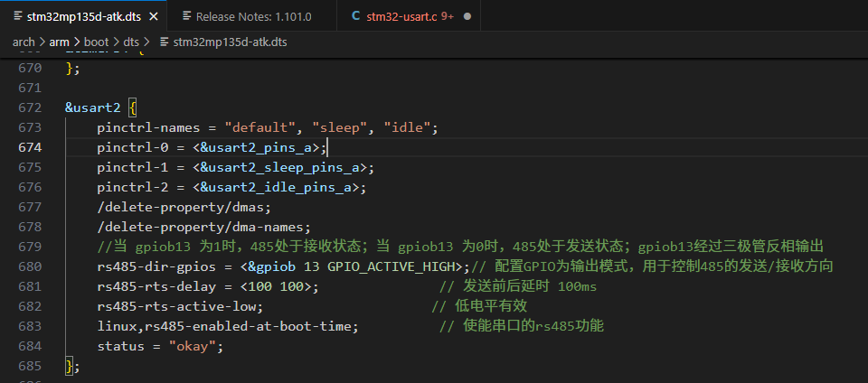
Task: Click line number 672 in the gutter
Action: [x=30, y=107]
